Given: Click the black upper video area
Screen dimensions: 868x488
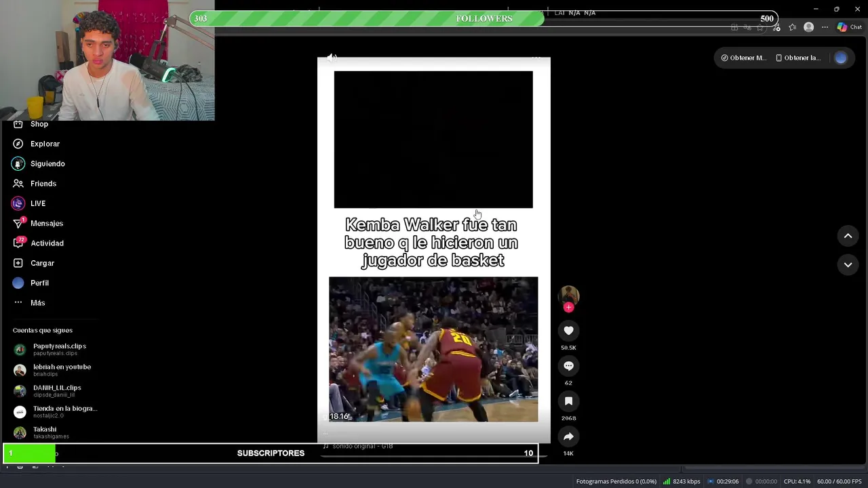Looking at the screenshot, I should pyautogui.click(x=433, y=140).
